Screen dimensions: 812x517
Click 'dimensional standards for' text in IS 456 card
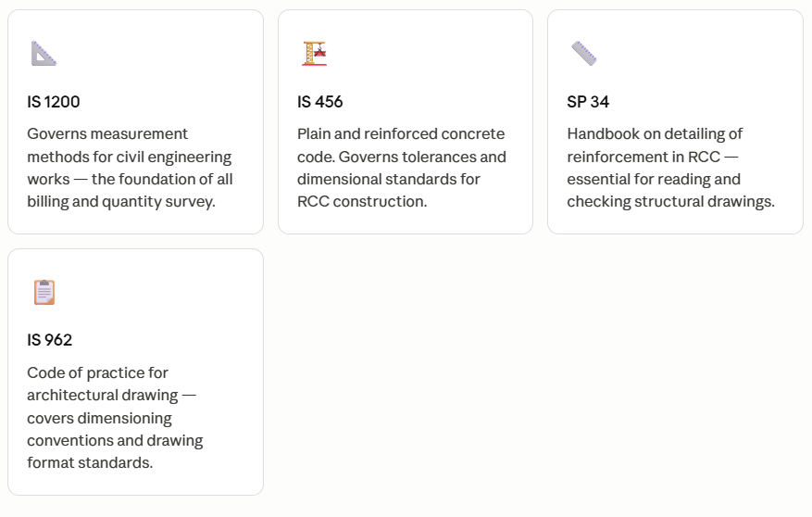tap(388, 179)
